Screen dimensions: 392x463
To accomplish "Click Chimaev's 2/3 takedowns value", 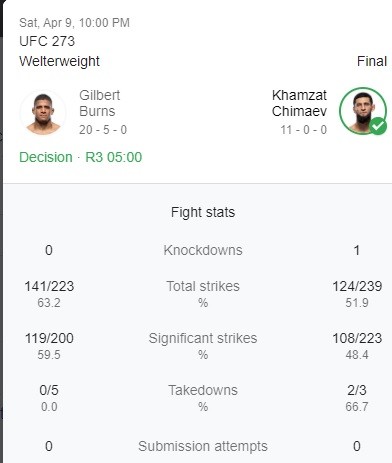I will 357,390.
